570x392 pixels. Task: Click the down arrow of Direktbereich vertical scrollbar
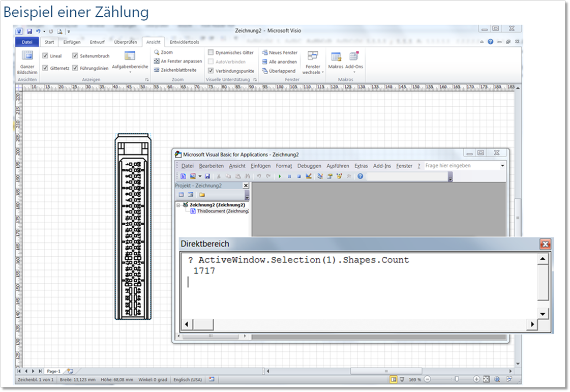pyautogui.click(x=543, y=314)
